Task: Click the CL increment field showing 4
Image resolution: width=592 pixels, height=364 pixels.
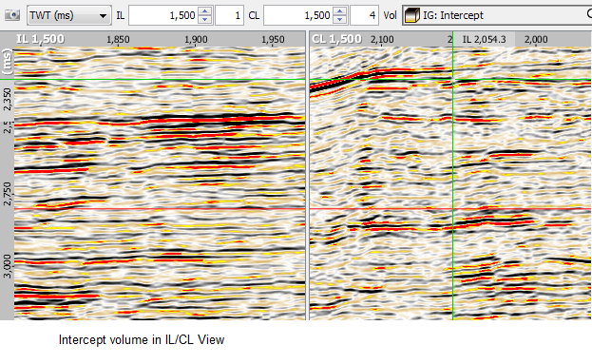Action: click(x=364, y=15)
